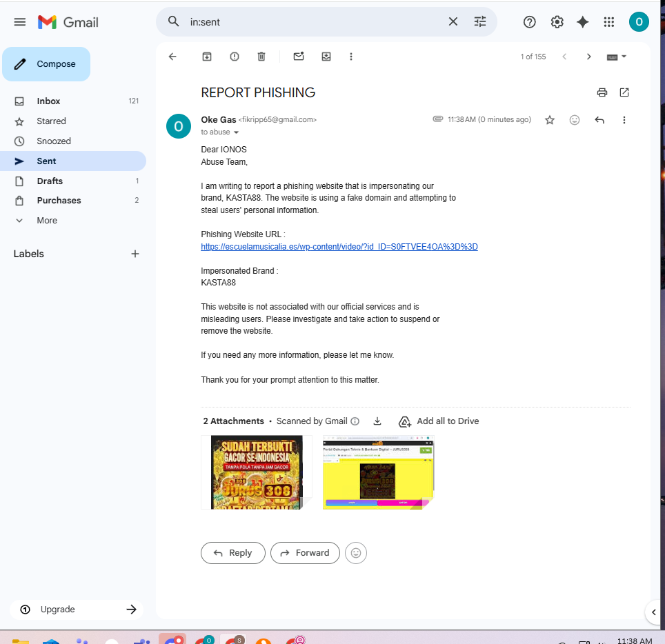Click the Reply button
The width and height of the screenshot is (665, 644).
(x=233, y=553)
